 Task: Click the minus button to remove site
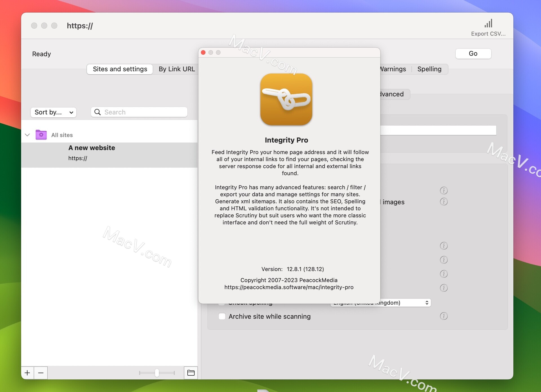coord(41,373)
